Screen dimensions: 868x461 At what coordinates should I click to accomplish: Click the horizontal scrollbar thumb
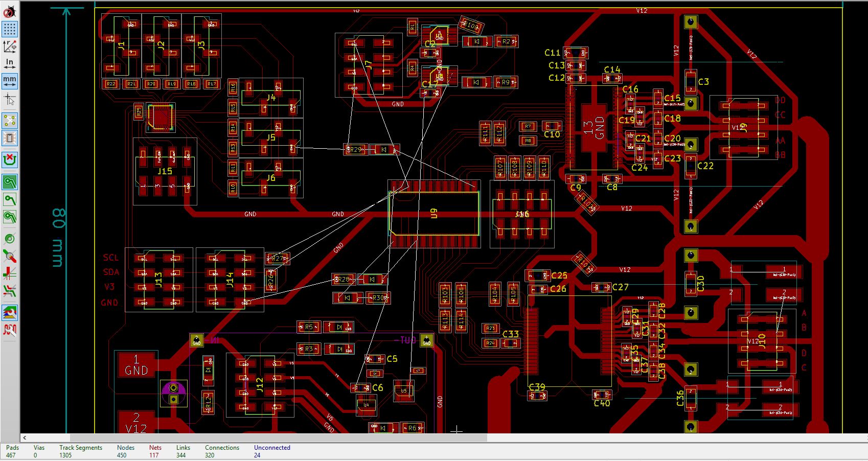pyautogui.click(x=278, y=438)
